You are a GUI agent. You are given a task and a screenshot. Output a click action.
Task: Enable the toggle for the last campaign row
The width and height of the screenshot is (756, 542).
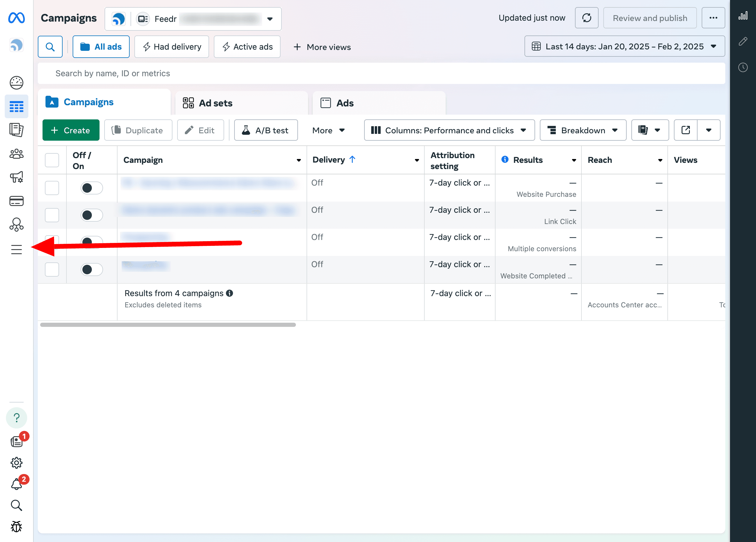[91, 270]
